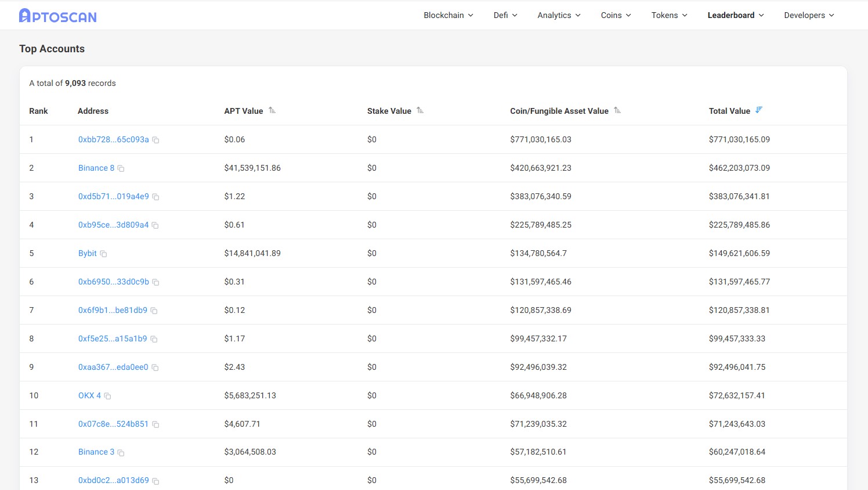Expand the Coins menu
Screen dimensions: 868x490
(616, 15)
